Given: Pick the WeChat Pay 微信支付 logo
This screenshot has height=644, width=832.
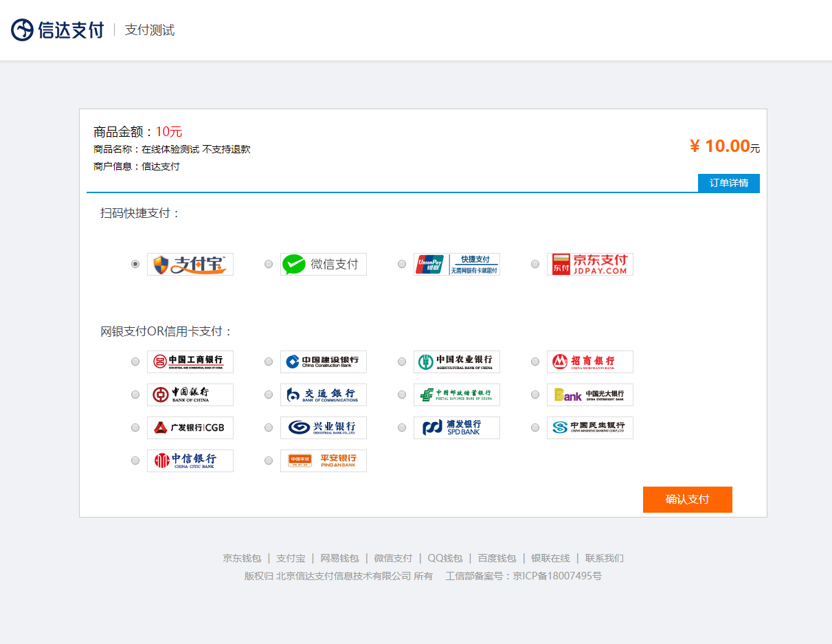Looking at the screenshot, I should pos(324,265).
